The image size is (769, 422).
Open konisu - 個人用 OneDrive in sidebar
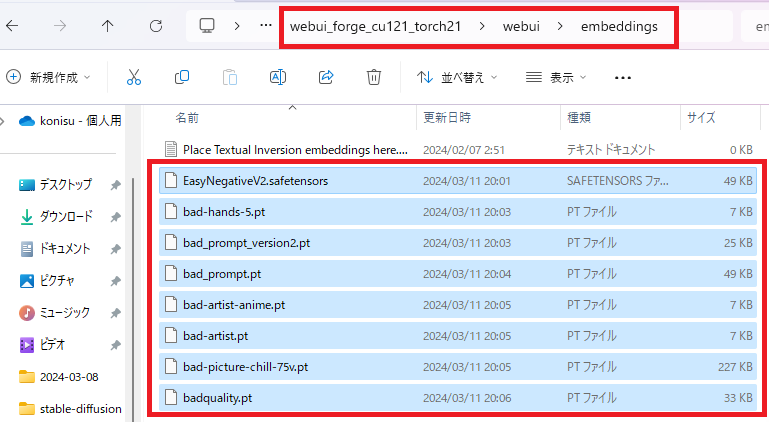[x=70, y=121]
